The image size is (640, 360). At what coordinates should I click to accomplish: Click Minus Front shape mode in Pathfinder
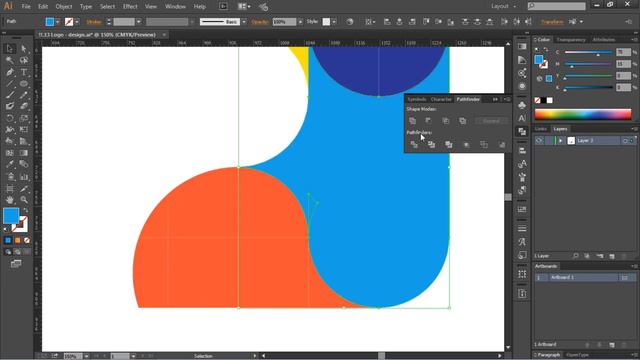428,121
